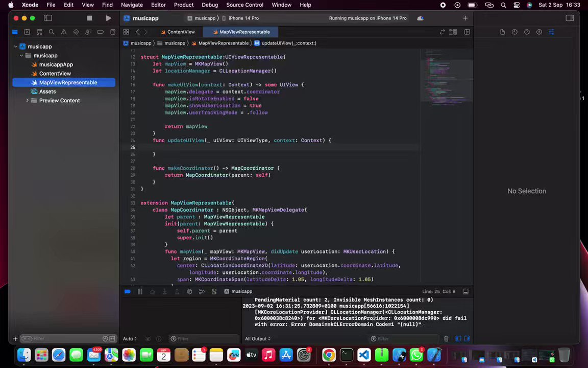
Task: Toggle the inspectors panel
Action: click(570, 18)
